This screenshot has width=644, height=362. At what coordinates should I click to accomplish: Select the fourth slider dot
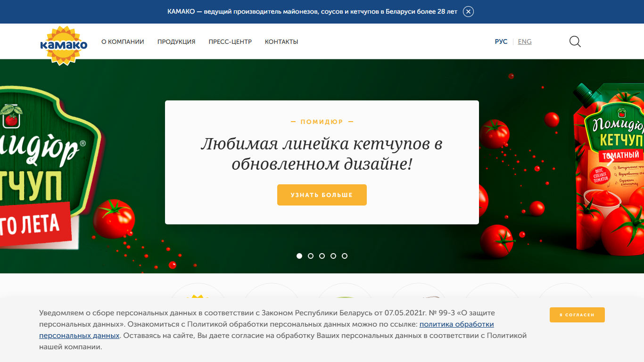click(333, 256)
